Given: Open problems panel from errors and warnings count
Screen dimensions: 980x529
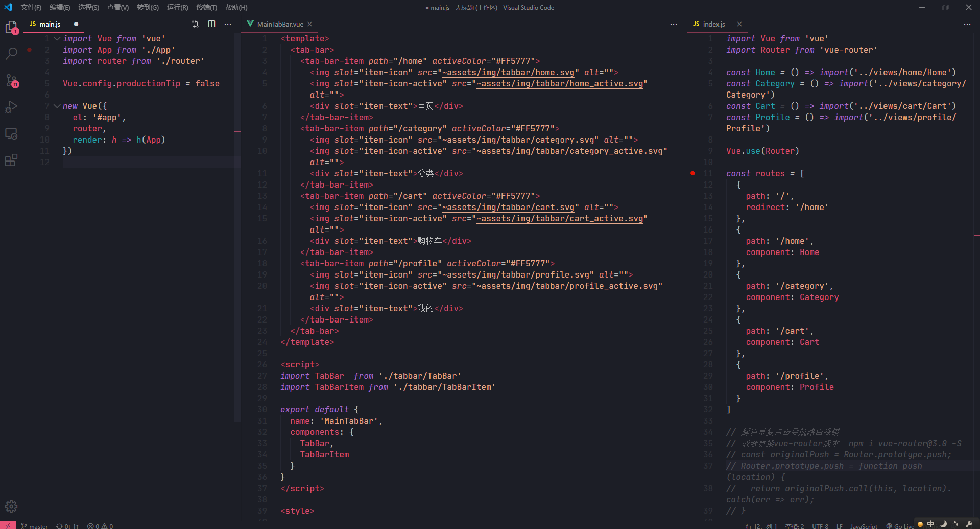Looking at the screenshot, I should 100,526.
